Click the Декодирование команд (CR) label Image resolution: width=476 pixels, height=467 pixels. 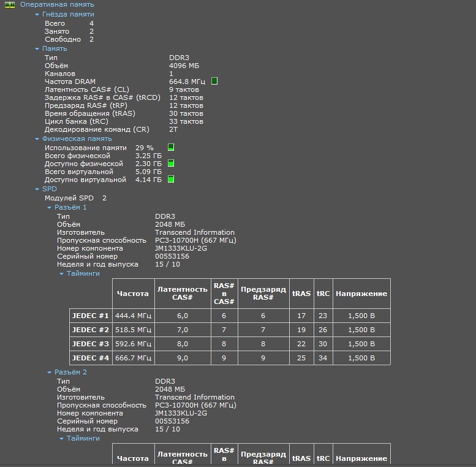pos(97,129)
